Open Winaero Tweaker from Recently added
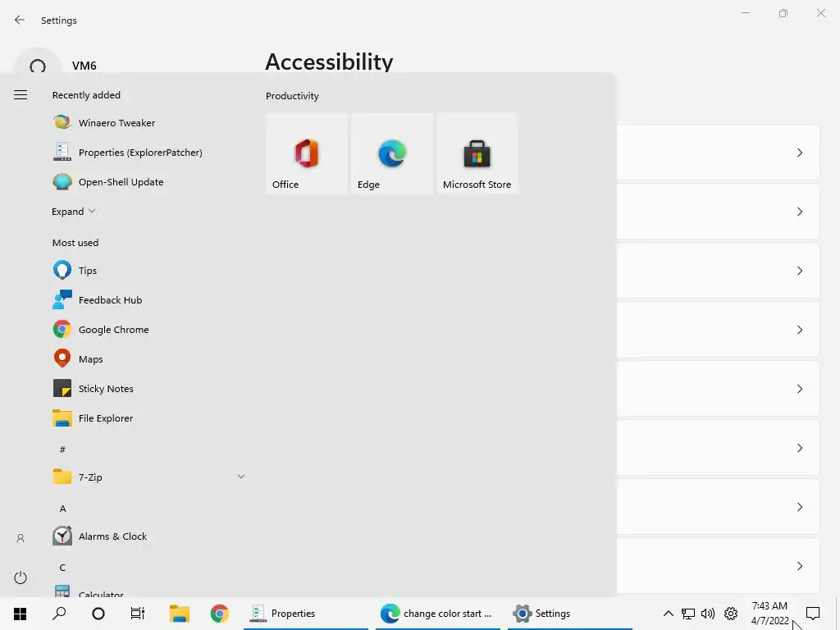 [x=148, y=123]
